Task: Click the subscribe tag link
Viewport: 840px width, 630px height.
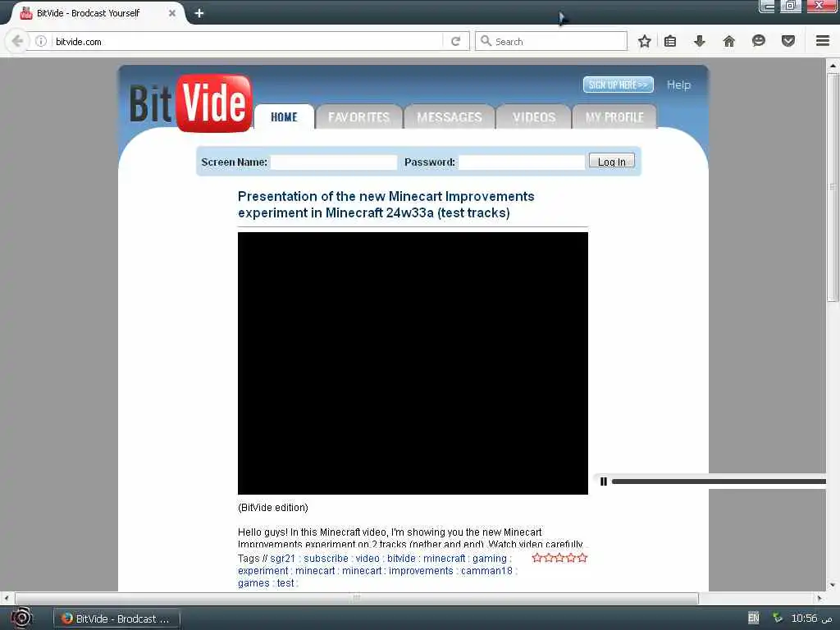Action: [x=326, y=558]
